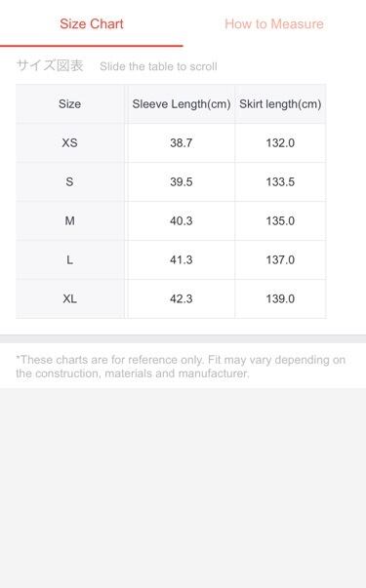Select the M size row
Screen dimensions: 366x588
click(171, 221)
